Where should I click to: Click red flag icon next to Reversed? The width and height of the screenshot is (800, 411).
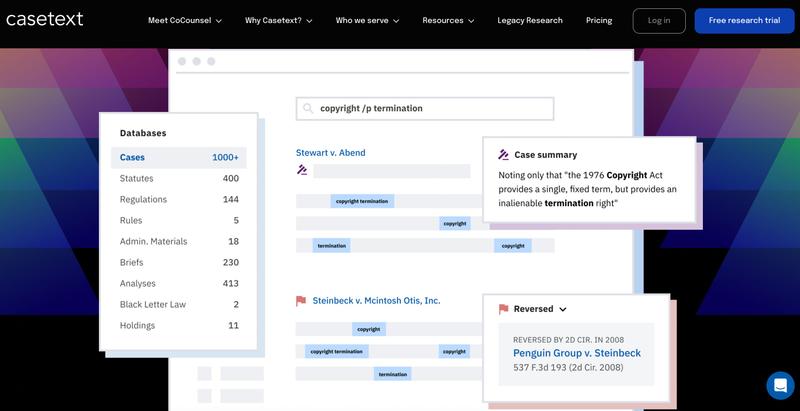[x=504, y=309]
